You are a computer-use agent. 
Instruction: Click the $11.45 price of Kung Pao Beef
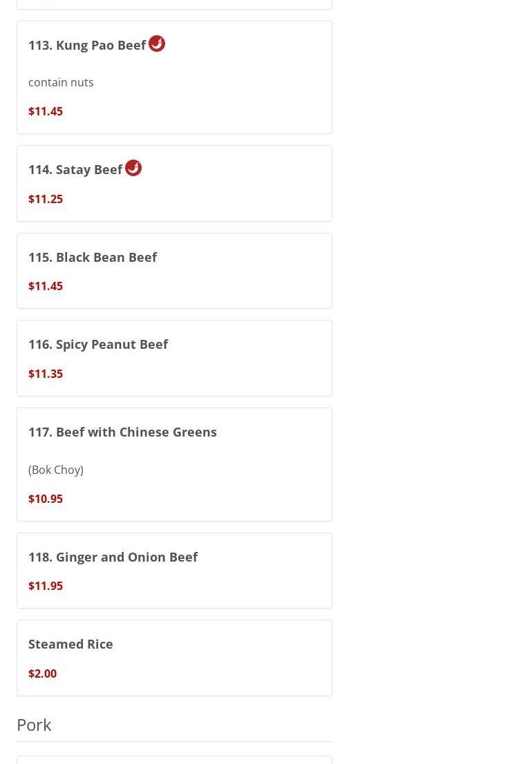coord(46,111)
